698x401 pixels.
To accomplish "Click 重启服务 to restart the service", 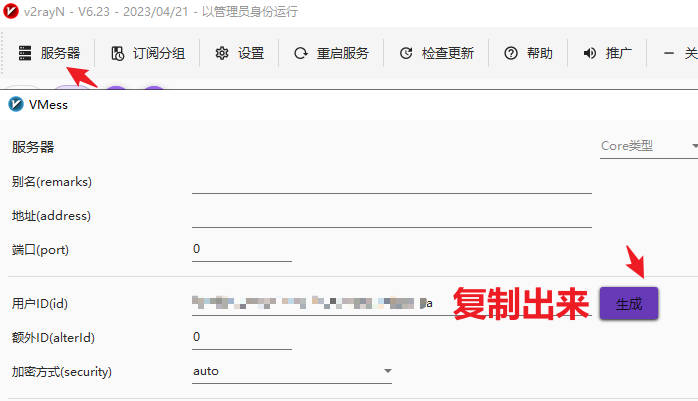I will tap(332, 53).
